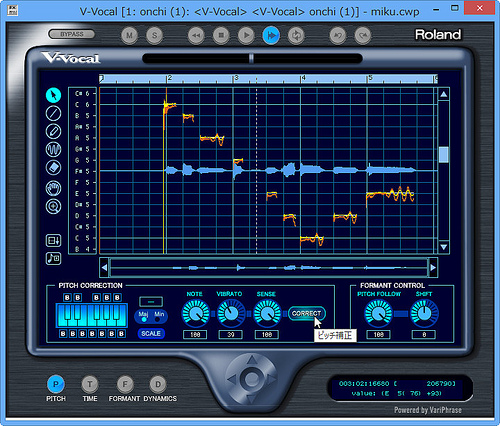Toggle the BYPASS switch
Viewport: 500px width, 426px height.
[72, 34]
